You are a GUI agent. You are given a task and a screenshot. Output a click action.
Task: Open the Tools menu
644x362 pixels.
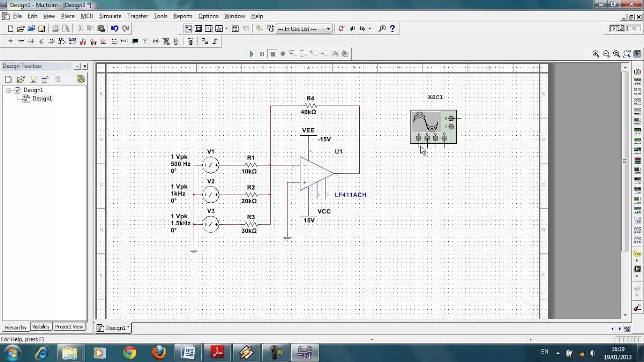pyautogui.click(x=160, y=16)
